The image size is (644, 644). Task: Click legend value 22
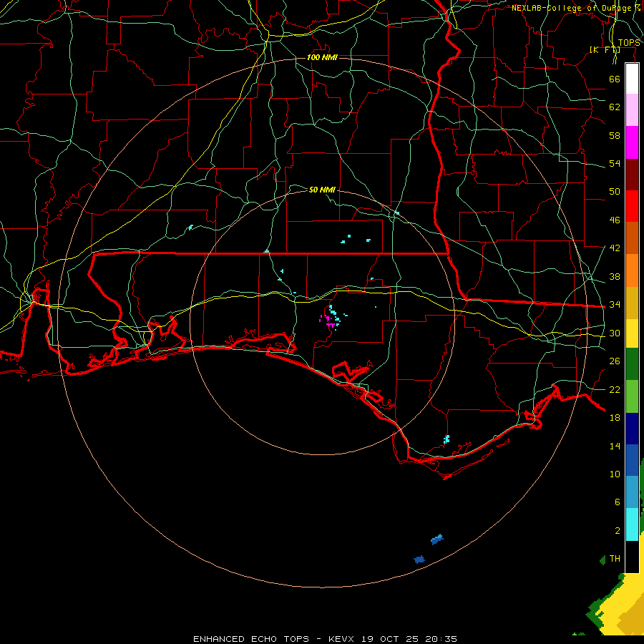click(x=615, y=389)
